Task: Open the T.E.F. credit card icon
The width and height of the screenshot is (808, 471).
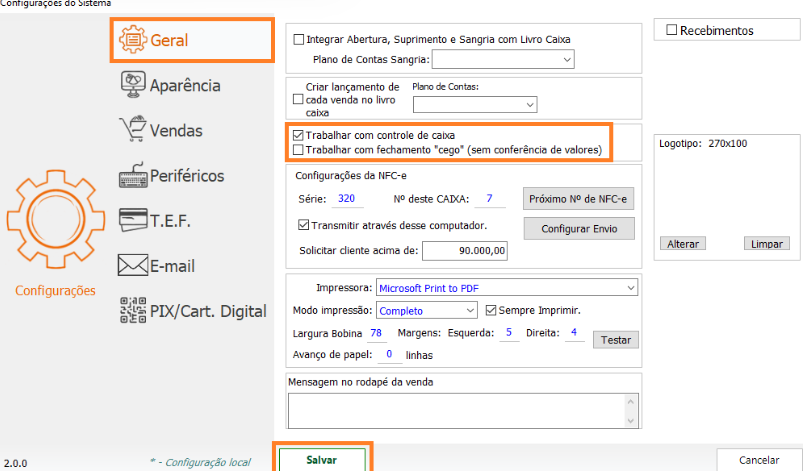Action: coord(133,220)
